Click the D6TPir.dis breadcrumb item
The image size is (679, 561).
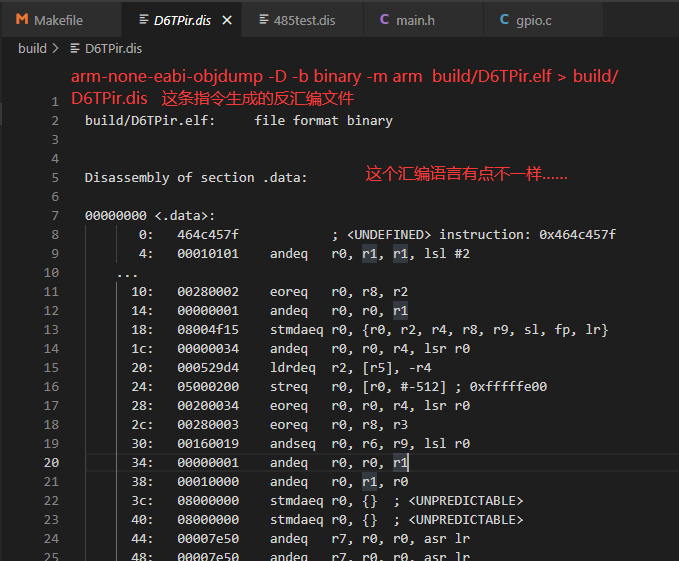pyautogui.click(x=113, y=48)
